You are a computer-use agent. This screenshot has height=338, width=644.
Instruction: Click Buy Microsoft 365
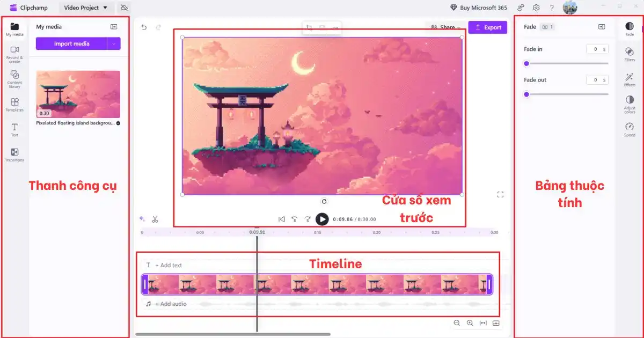pyautogui.click(x=479, y=8)
